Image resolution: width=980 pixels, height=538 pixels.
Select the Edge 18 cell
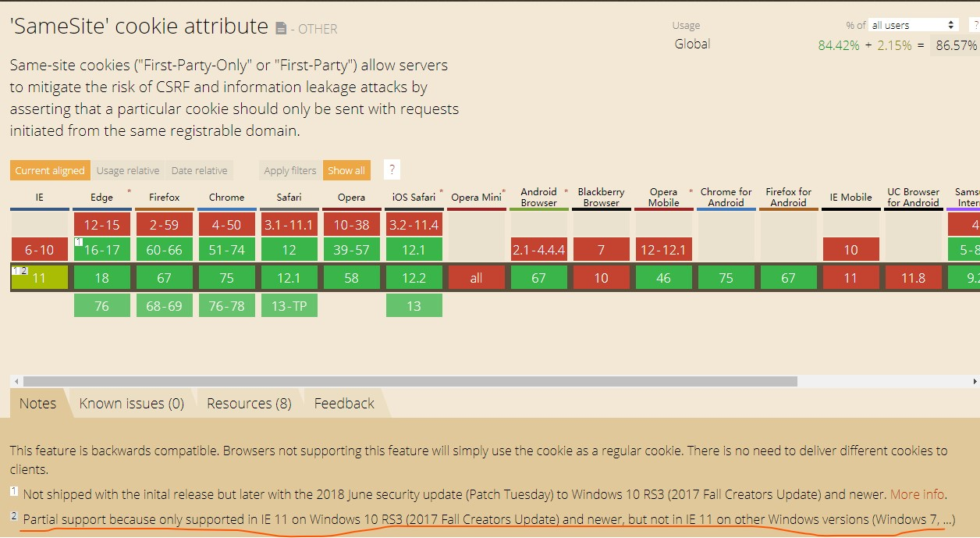point(101,278)
